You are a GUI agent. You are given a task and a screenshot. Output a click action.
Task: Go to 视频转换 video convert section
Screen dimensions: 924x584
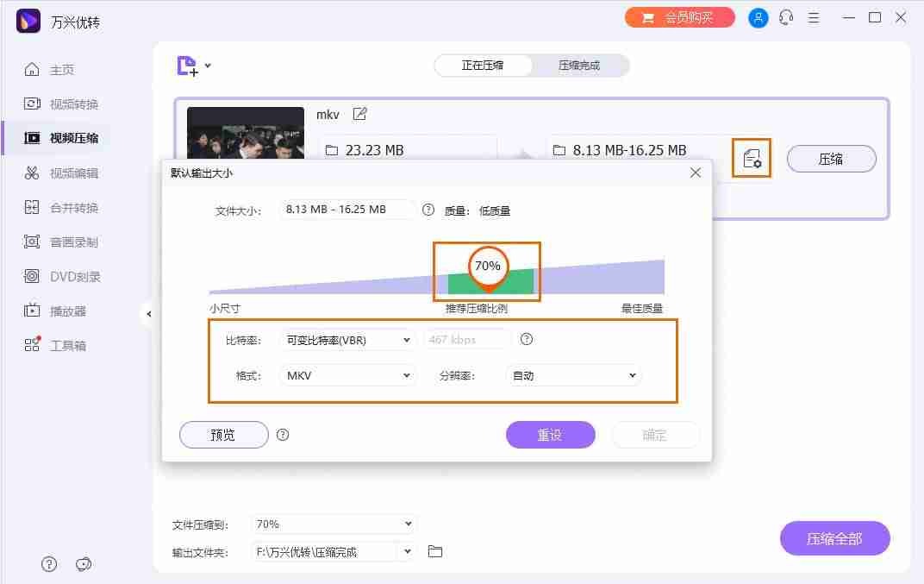73,104
